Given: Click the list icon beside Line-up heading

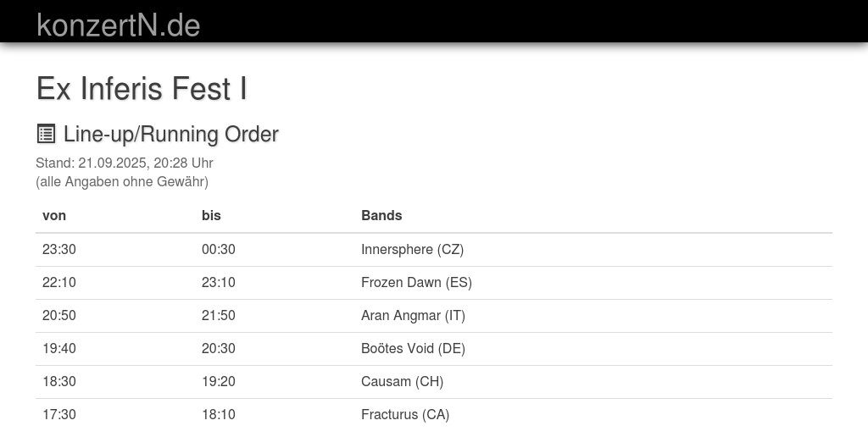Looking at the screenshot, I should pyautogui.click(x=46, y=134).
